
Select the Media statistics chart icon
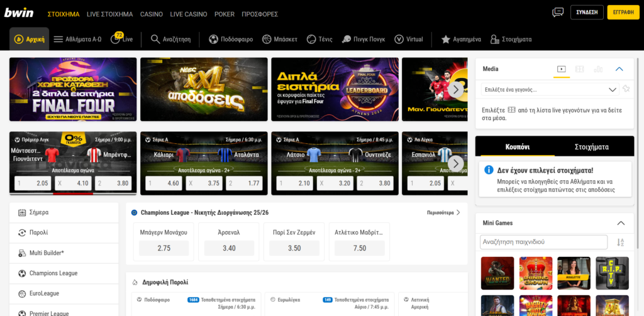(598, 69)
